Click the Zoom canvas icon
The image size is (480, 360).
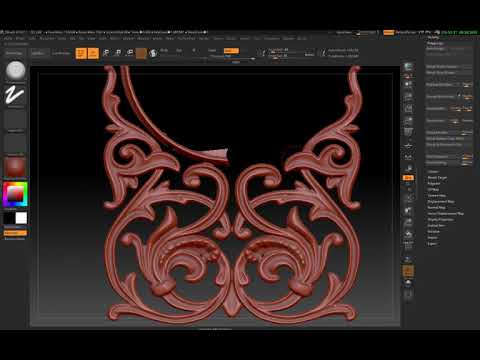click(408, 97)
